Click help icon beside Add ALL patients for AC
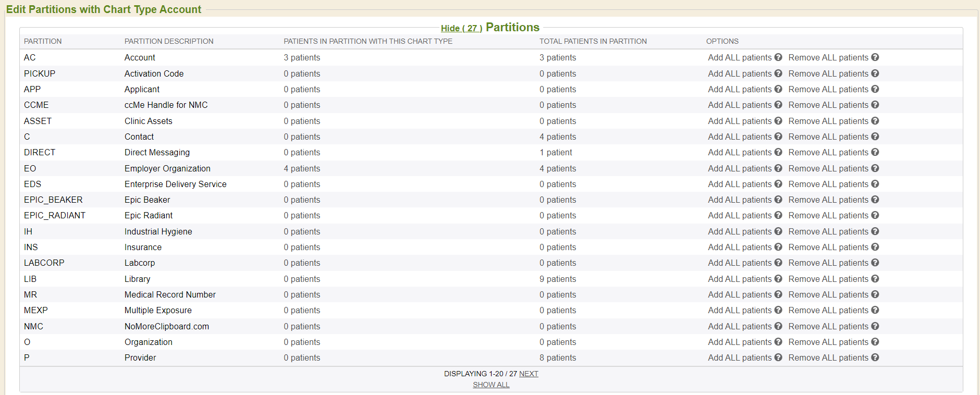The image size is (980, 395). point(778,57)
